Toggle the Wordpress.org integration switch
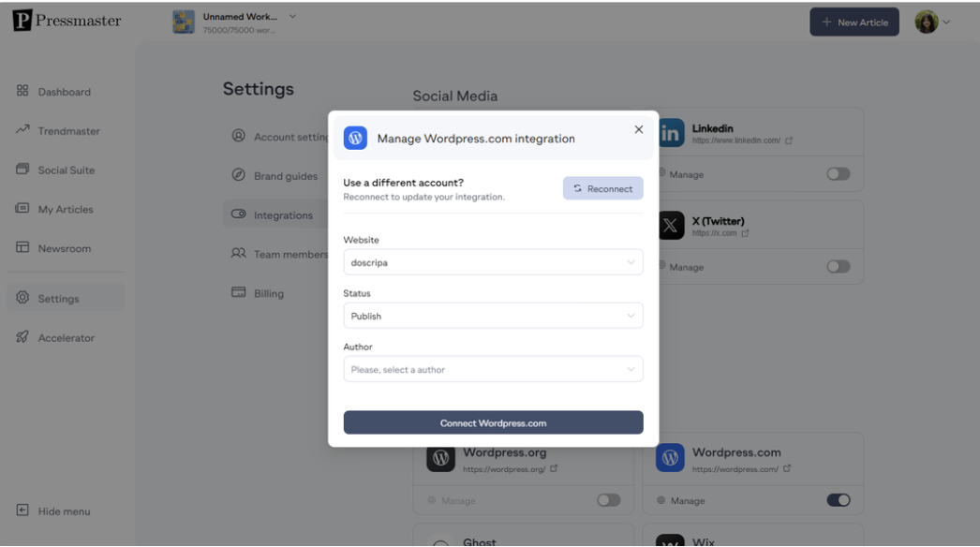Viewport: 980px width, 547px height. pyautogui.click(x=608, y=500)
